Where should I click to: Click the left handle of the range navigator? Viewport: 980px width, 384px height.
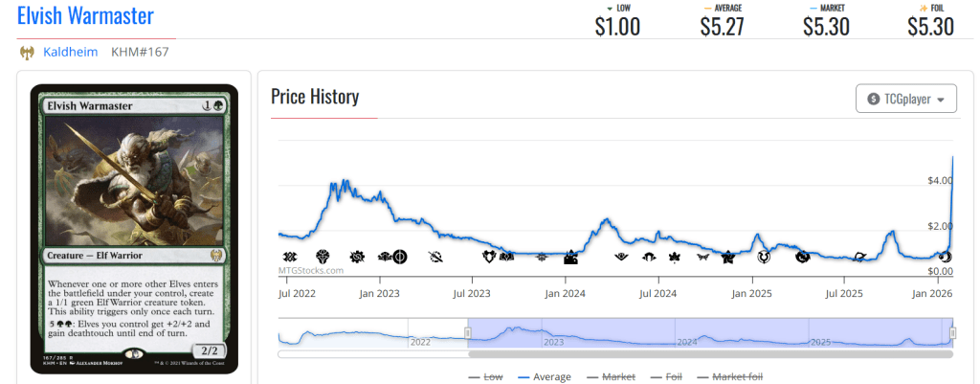point(468,332)
